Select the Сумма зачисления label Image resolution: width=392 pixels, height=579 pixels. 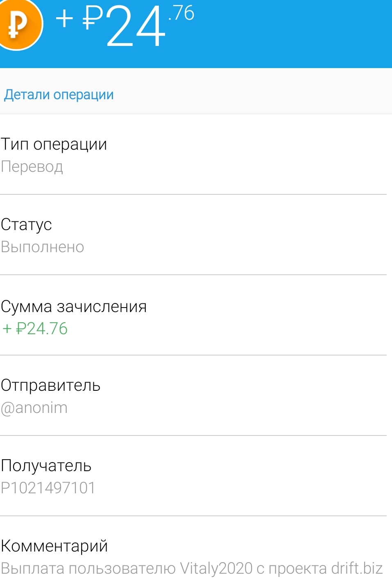click(x=74, y=307)
